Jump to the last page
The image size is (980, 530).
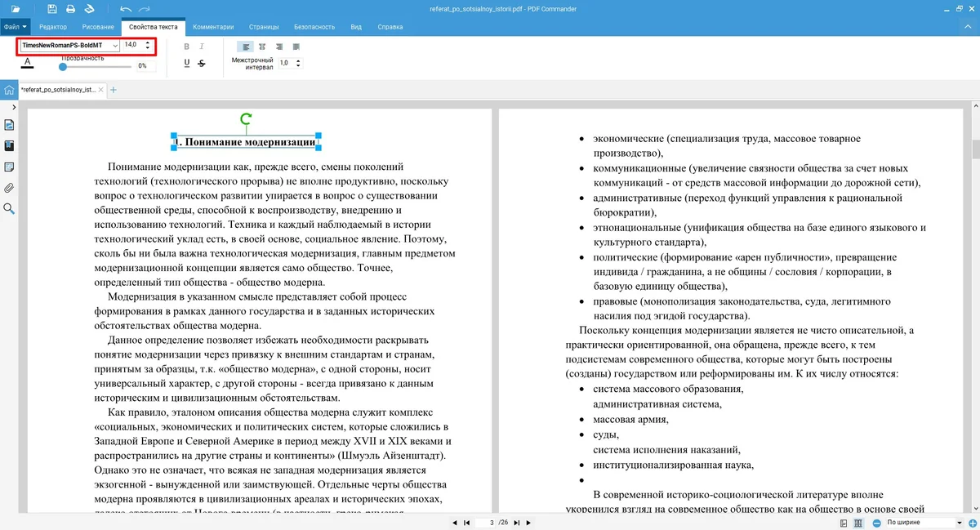coord(517,523)
